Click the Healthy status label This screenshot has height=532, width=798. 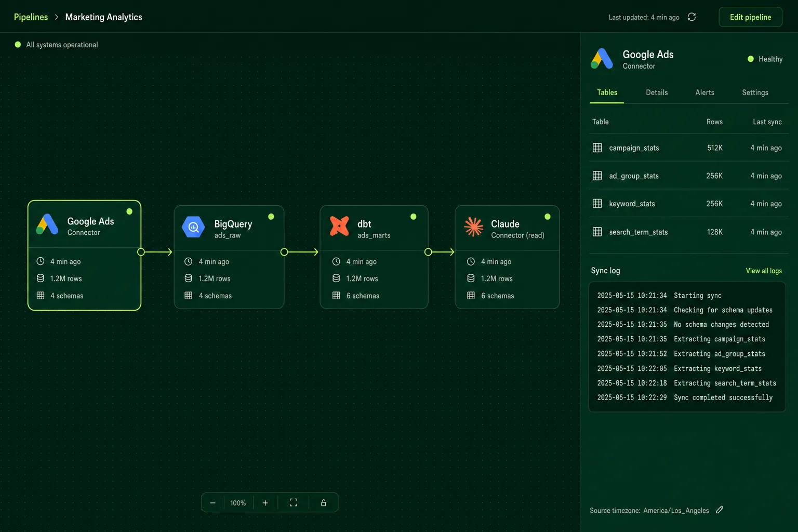pos(770,59)
